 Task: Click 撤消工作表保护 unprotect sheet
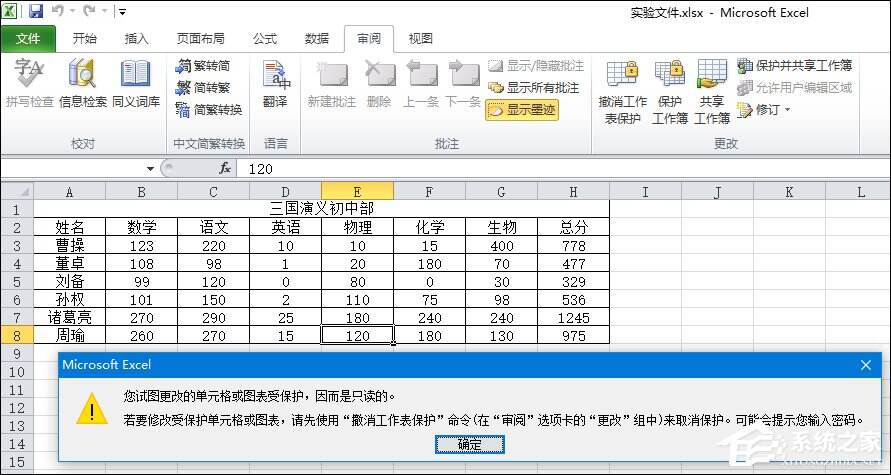622,92
